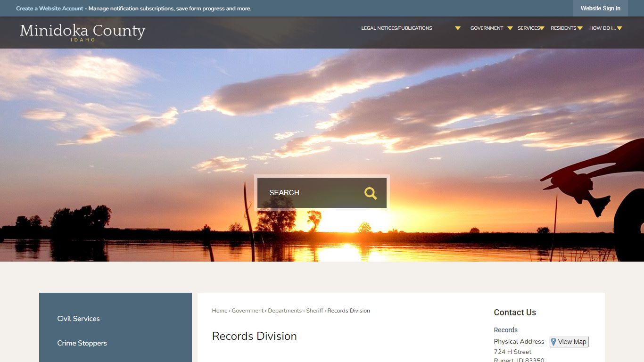Open the Residents menu
Viewport: 644px width, 362px height.
click(563, 28)
